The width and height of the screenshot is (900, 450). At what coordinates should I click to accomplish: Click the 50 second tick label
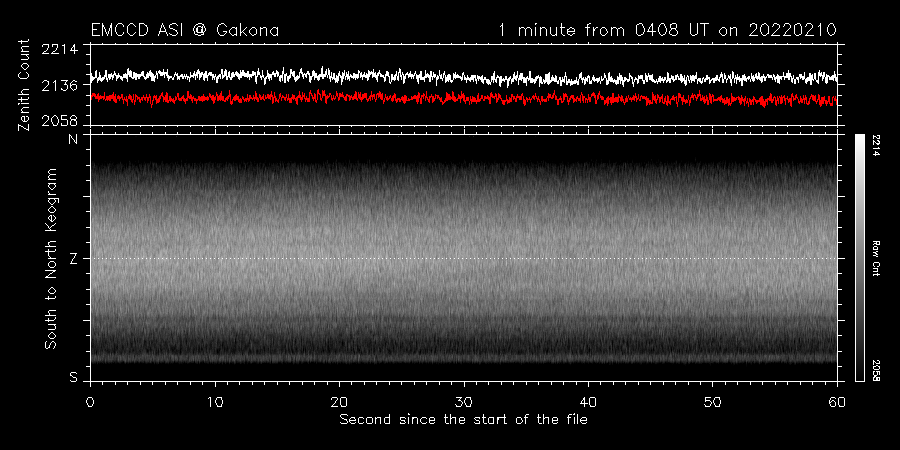click(712, 402)
